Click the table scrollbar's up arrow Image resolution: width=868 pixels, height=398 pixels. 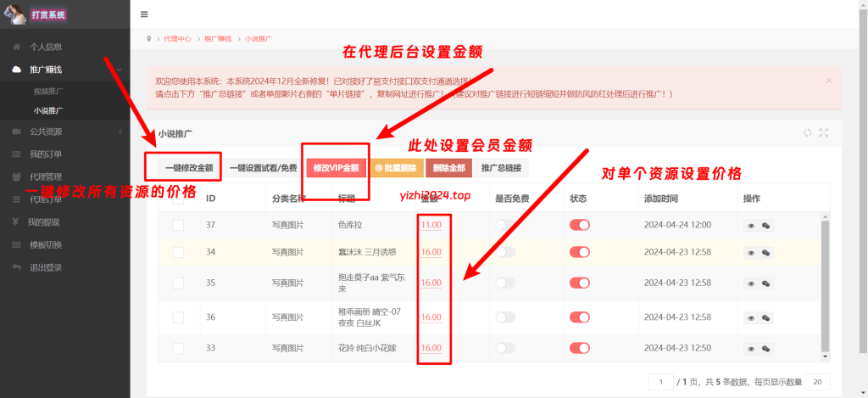click(825, 216)
